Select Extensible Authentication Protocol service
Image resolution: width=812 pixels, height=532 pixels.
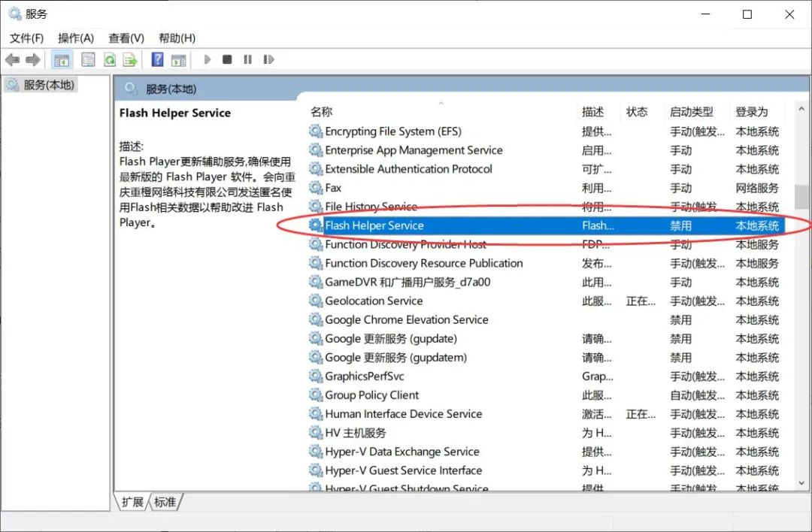coord(547,169)
